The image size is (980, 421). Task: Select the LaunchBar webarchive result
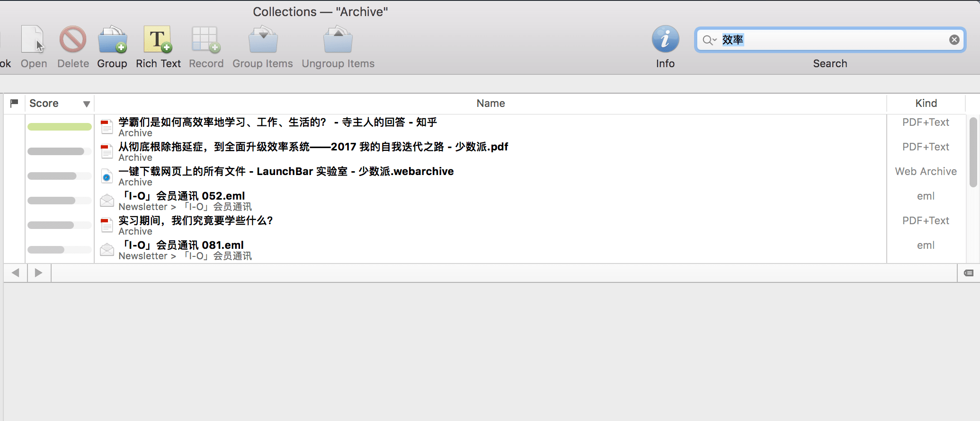pyautogui.click(x=286, y=172)
